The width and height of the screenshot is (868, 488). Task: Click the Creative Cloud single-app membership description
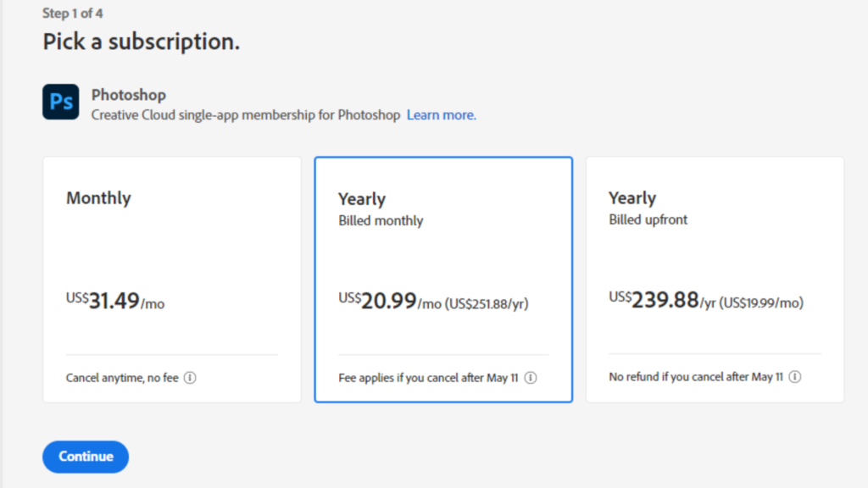pos(246,115)
